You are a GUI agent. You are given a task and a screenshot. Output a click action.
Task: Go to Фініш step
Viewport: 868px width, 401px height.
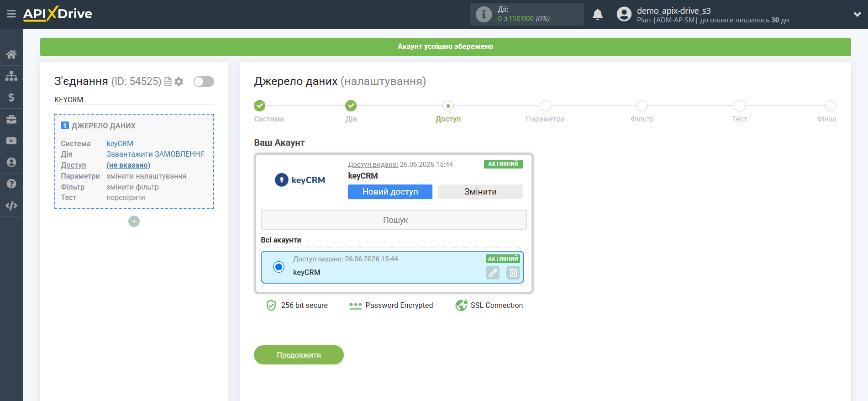click(831, 106)
